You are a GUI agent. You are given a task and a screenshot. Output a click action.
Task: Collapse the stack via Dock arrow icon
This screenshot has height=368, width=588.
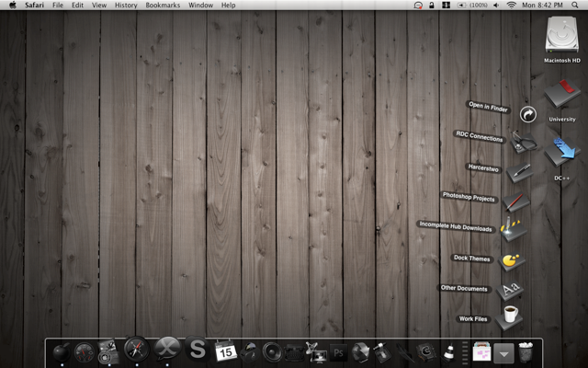[503, 351]
